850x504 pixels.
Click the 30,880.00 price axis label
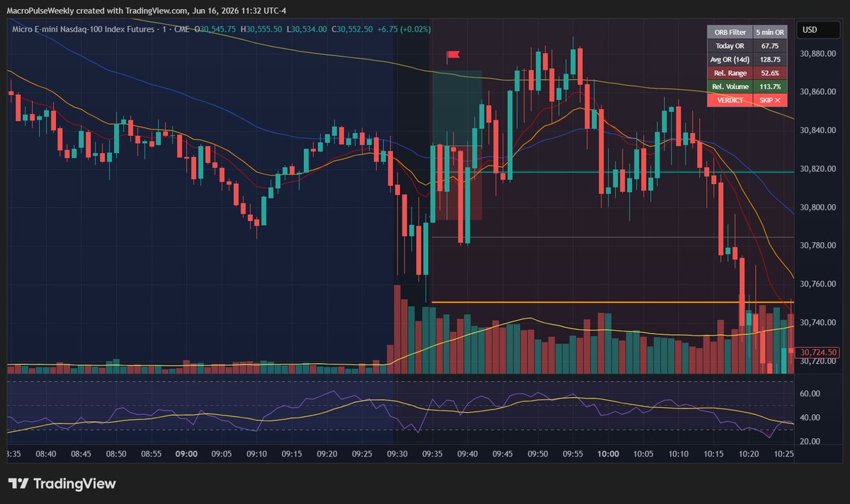pos(819,53)
